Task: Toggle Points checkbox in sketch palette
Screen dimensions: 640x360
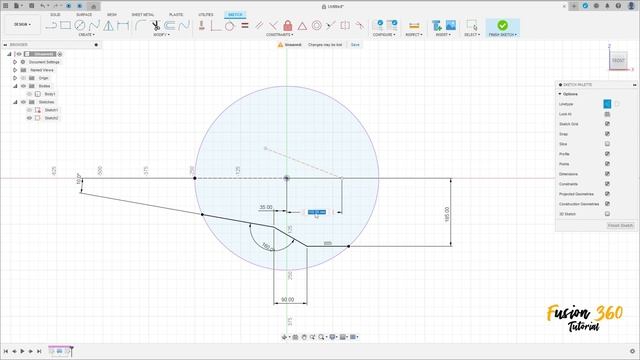Action: (x=607, y=164)
